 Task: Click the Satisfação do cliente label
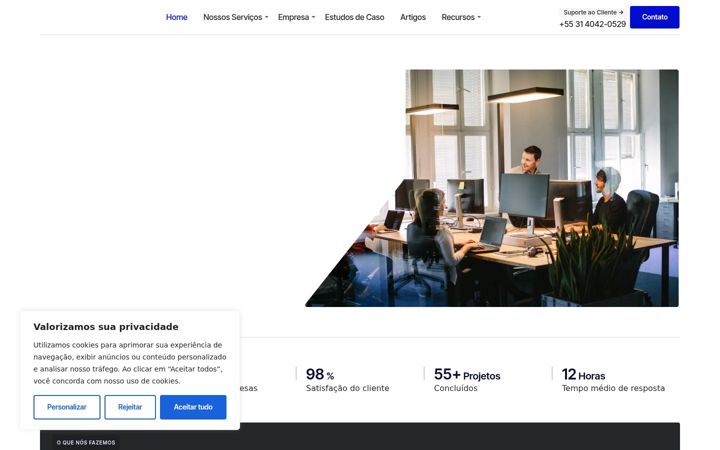[x=347, y=388]
